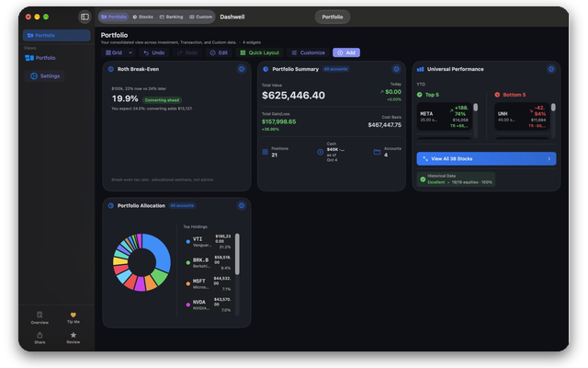Screen dimensions: 588x368
Task: Change All accounts filter in Portfolio Summary
Action: (335, 69)
